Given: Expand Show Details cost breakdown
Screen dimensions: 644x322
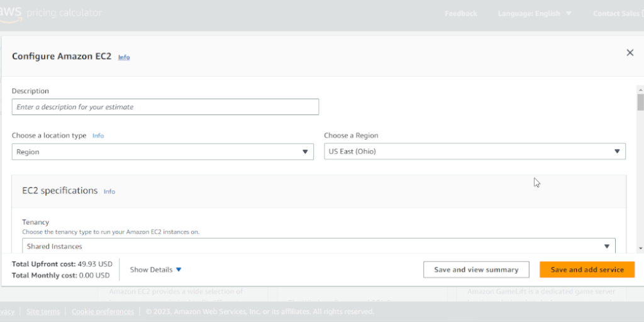Looking at the screenshot, I should [156, 270].
